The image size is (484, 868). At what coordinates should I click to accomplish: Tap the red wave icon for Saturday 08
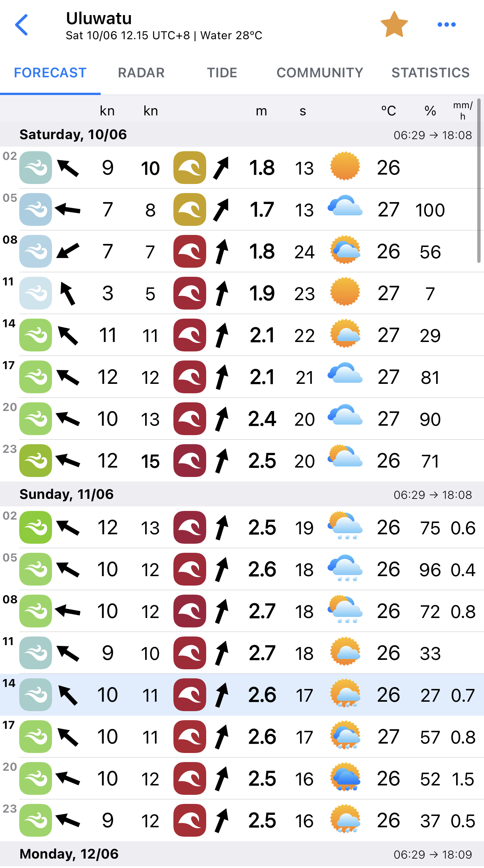[190, 252]
